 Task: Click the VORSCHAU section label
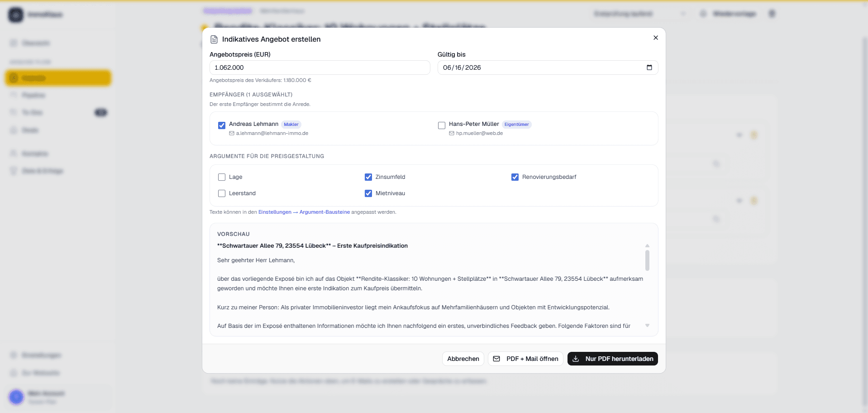point(234,234)
